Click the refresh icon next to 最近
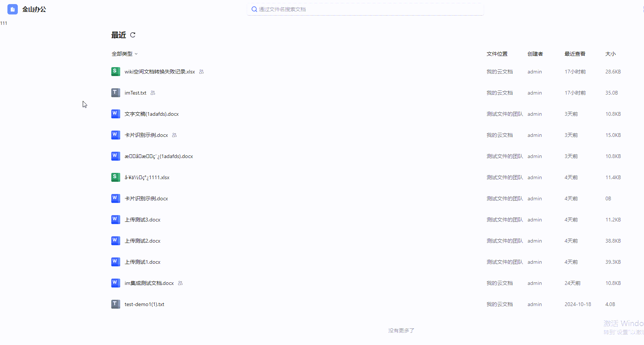The height and width of the screenshot is (345, 644). click(133, 35)
